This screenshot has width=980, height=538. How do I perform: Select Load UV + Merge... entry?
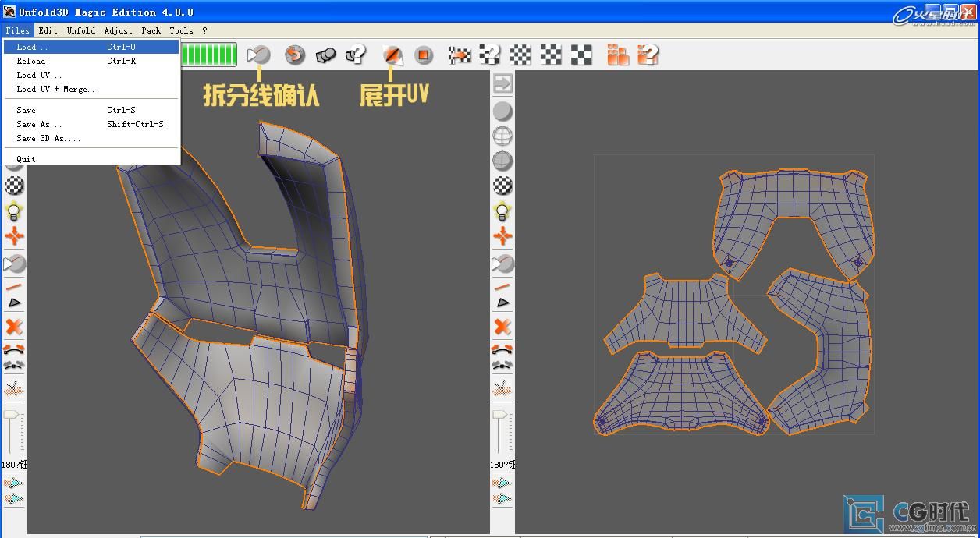coord(91,89)
